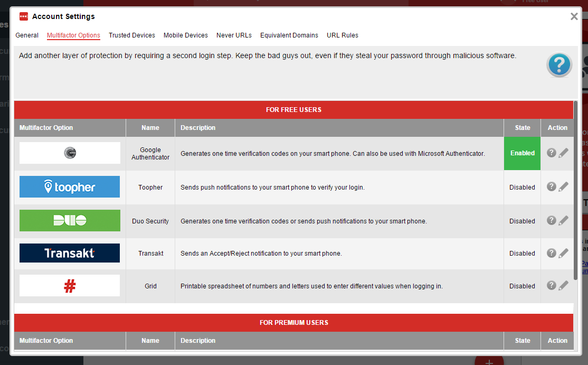Edit Toopher settings with pencil icon

click(x=563, y=186)
